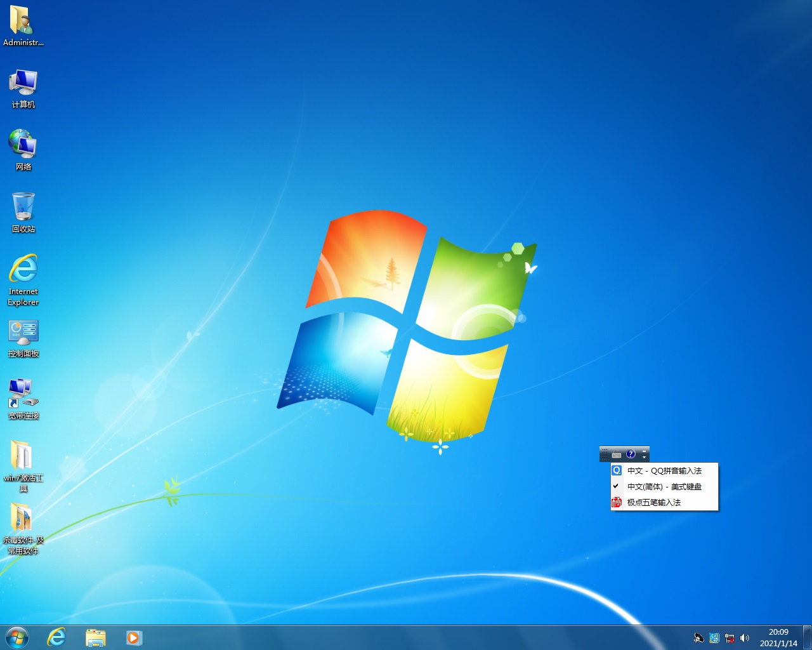Choose checked 中文(简体) - 美式键盘 option

[664, 487]
